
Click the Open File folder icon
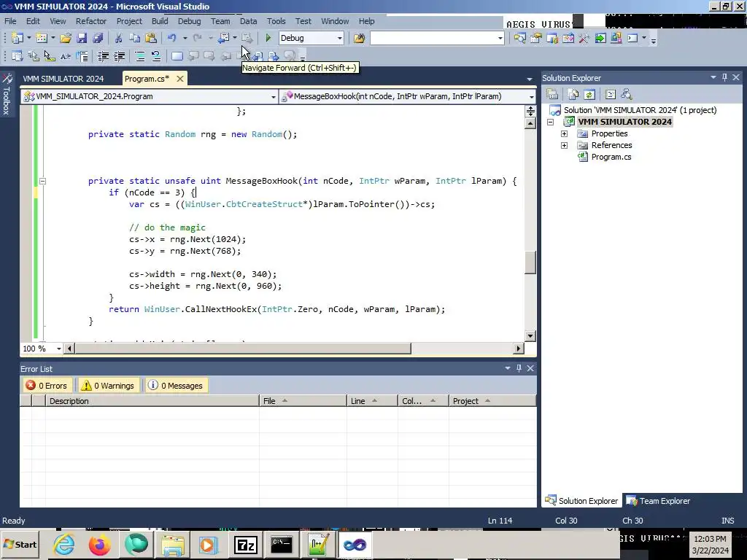tap(66, 38)
